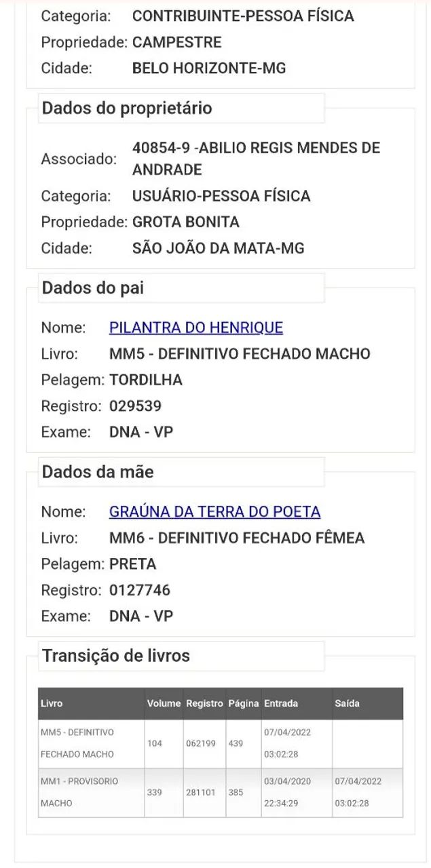The image size is (431, 868).
Task: Select the Entrada column header
Action: 278,704
